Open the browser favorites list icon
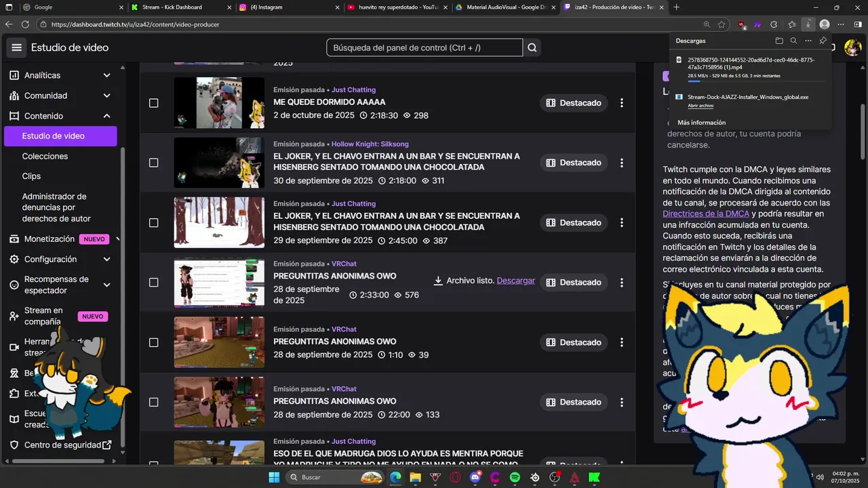 [791, 24]
